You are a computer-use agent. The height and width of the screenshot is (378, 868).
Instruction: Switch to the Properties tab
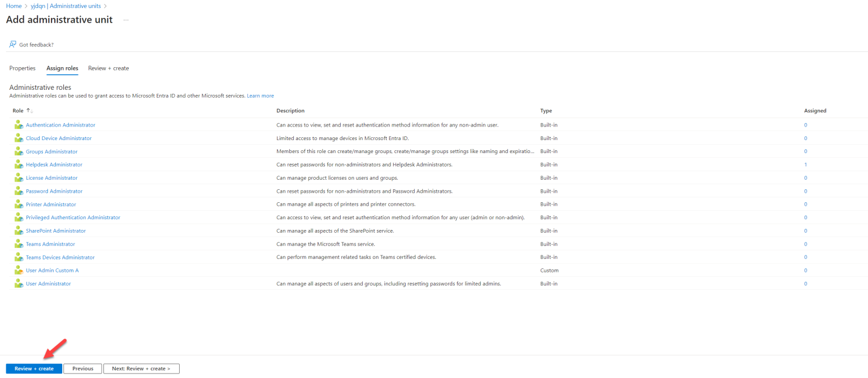point(22,68)
